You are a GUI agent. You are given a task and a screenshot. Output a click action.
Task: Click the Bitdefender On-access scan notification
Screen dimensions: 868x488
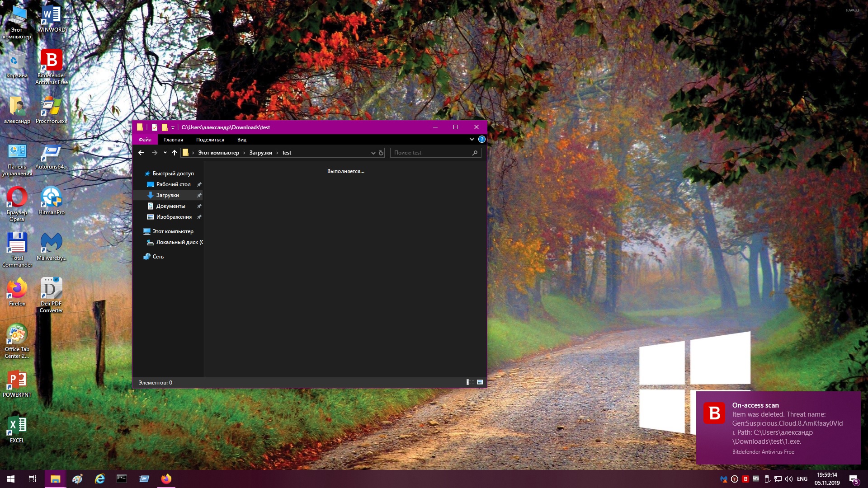(x=778, y=427)
